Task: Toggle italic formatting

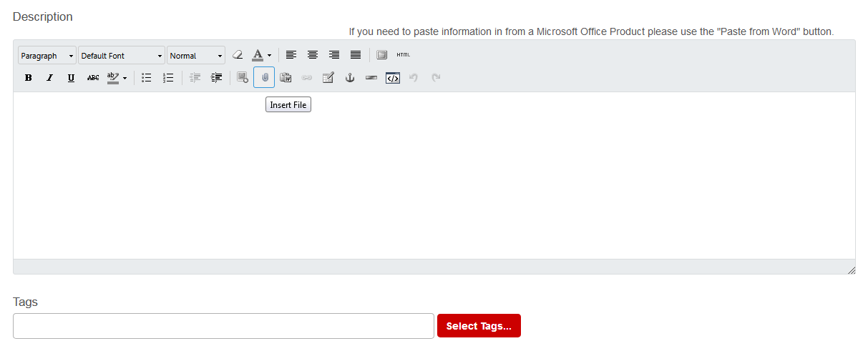Action: point(49,78)
